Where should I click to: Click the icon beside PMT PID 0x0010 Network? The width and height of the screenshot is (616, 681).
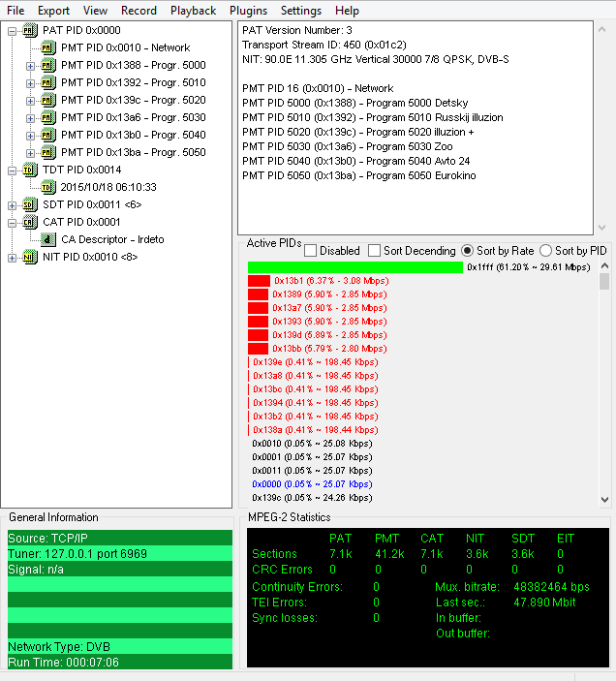47,47
